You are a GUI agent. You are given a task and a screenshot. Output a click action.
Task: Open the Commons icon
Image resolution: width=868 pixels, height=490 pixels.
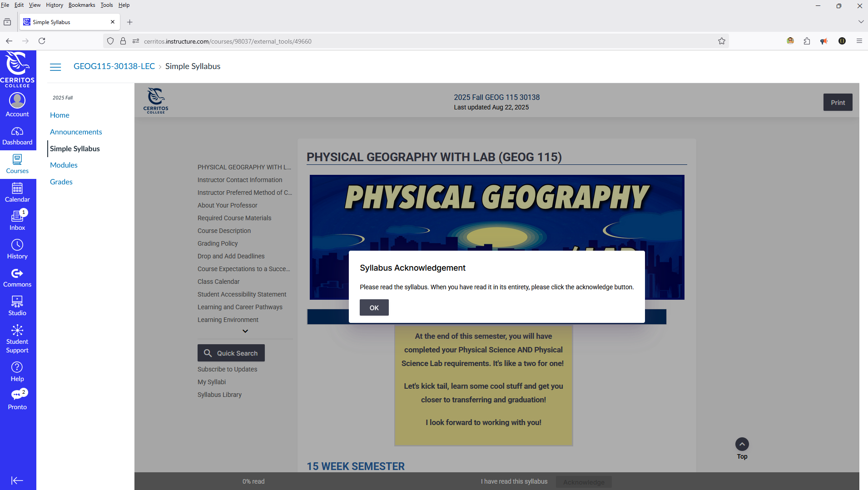click(x=17, y=278)
